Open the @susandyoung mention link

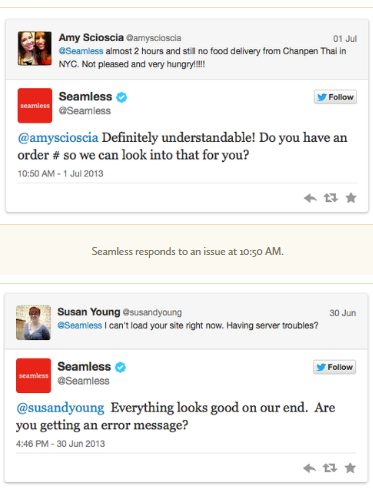[60, 408]
